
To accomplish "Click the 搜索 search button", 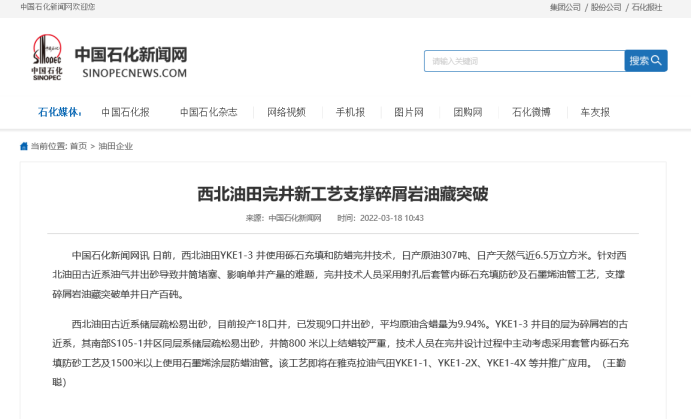I will click(646, 61).
